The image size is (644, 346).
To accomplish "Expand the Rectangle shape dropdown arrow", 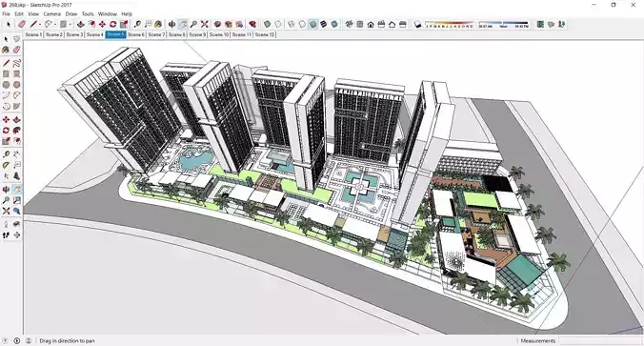I will [x=70, y=24].
